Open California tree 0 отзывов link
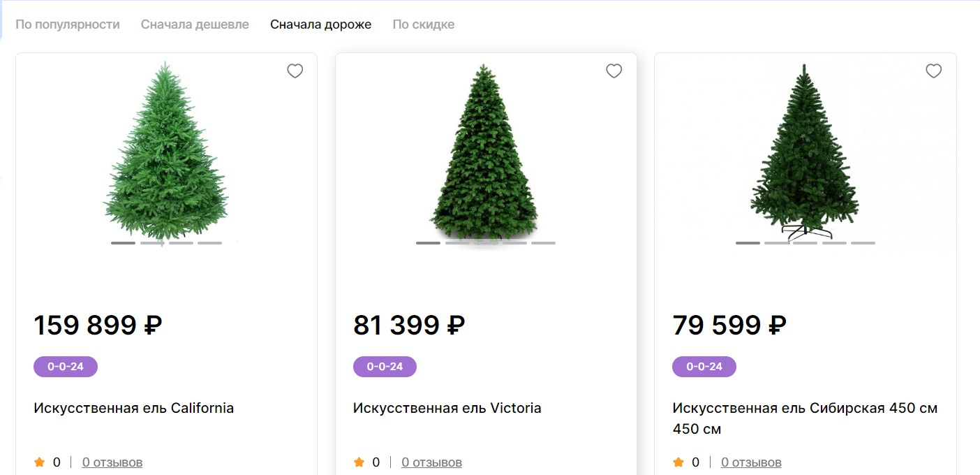The image size is (980, 475). tap(112, 462)
